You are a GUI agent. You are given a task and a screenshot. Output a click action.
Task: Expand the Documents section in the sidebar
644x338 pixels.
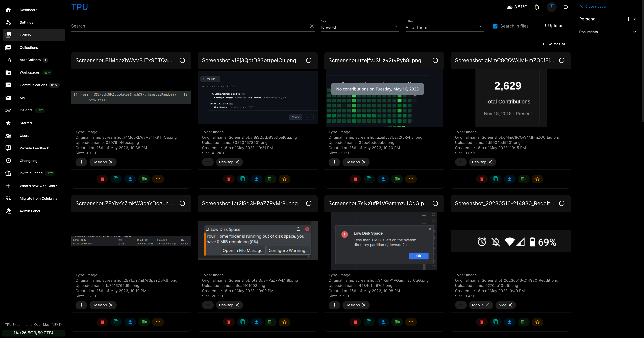(x=634, y=32)
